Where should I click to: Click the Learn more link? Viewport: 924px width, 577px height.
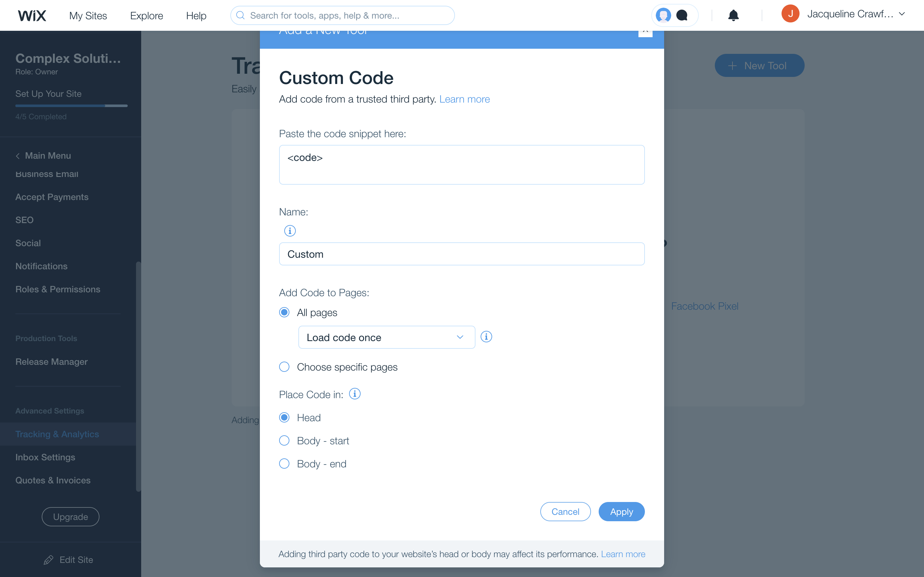[464, 99]
